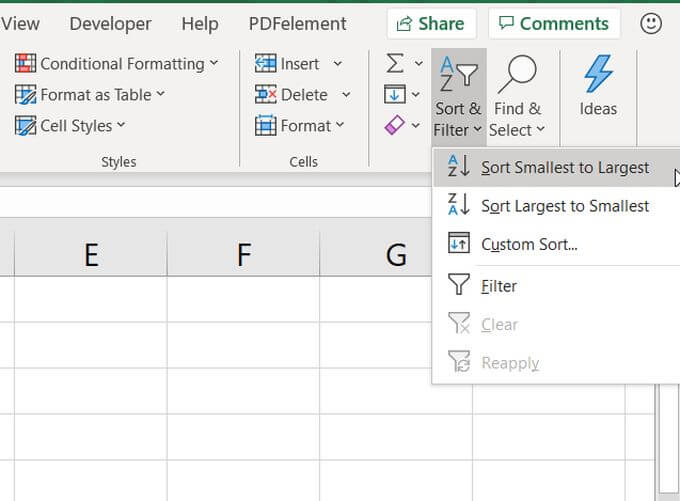Click the Clear eraser icon
The width and height of the screenshot is (680, 501).
[x=395, y=126]
